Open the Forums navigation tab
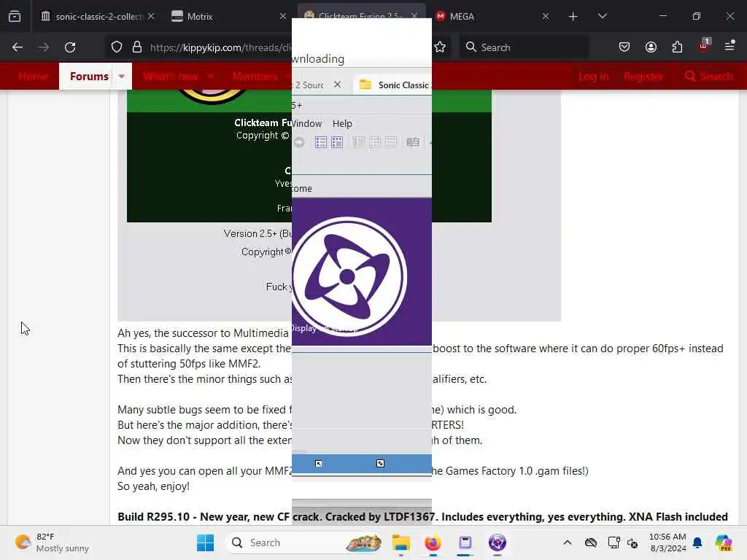747x560 pixels. (89, 76)
